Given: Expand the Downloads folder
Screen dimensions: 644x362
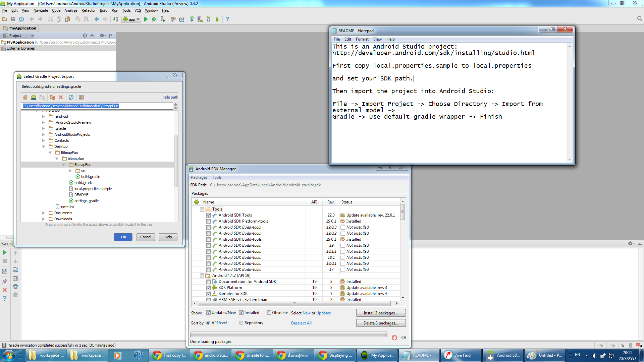Looking at the screenshot, I should [44, 219].
